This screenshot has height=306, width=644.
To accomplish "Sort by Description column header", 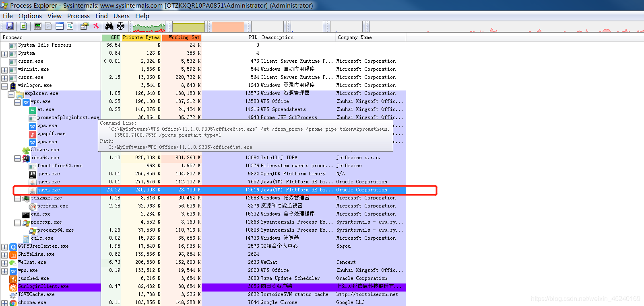I will point(297,37).
